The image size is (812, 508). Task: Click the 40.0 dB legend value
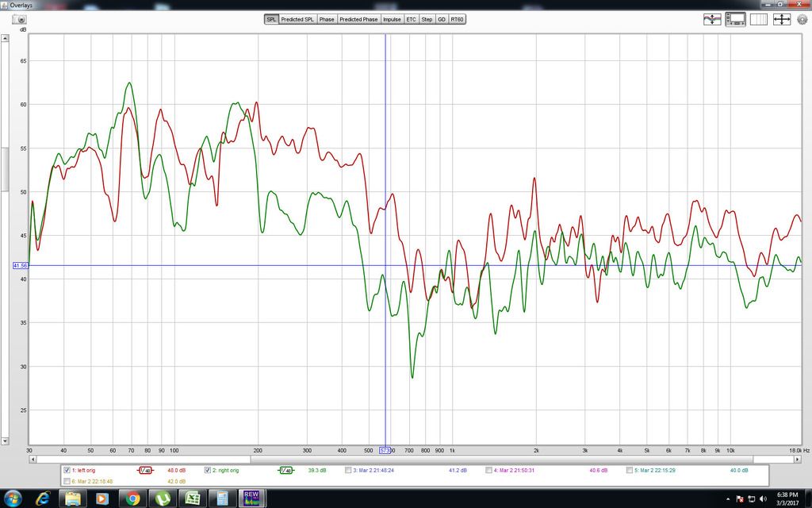pos(739,471)
